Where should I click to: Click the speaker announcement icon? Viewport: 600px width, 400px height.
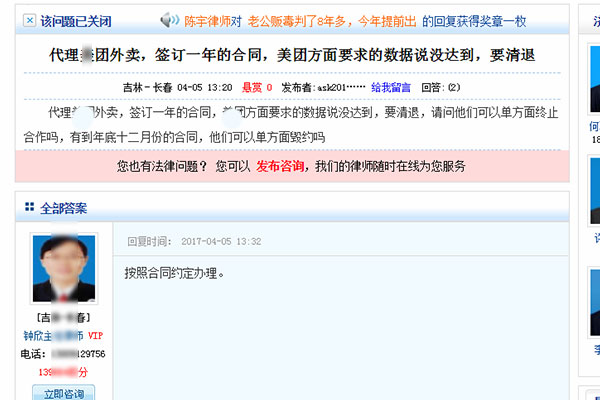pos(169,20)
